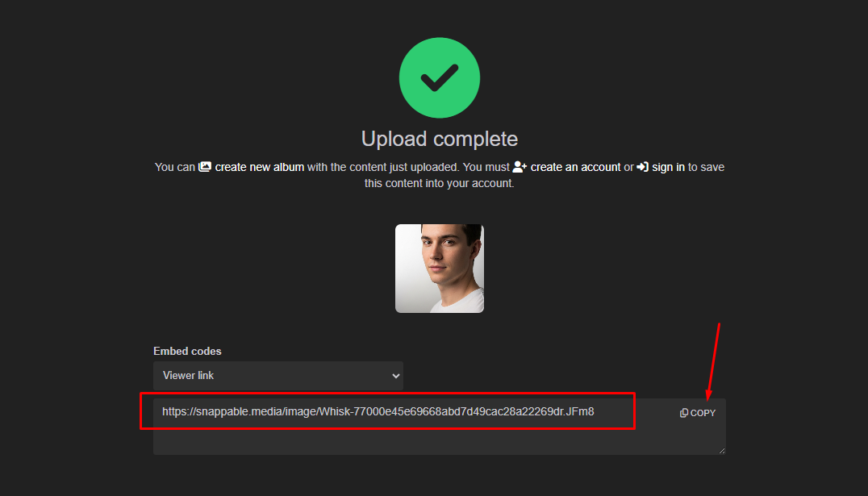Click the "to save" text after sign in
Image resolution: width=868 pixels, height=496 pixels.
tap(707, 167)
